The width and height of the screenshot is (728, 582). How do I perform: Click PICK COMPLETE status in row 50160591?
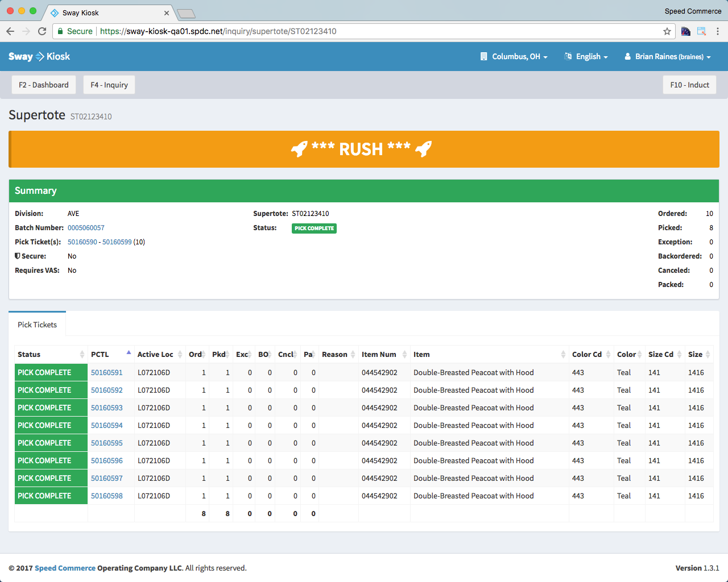(x=51, y=372)
